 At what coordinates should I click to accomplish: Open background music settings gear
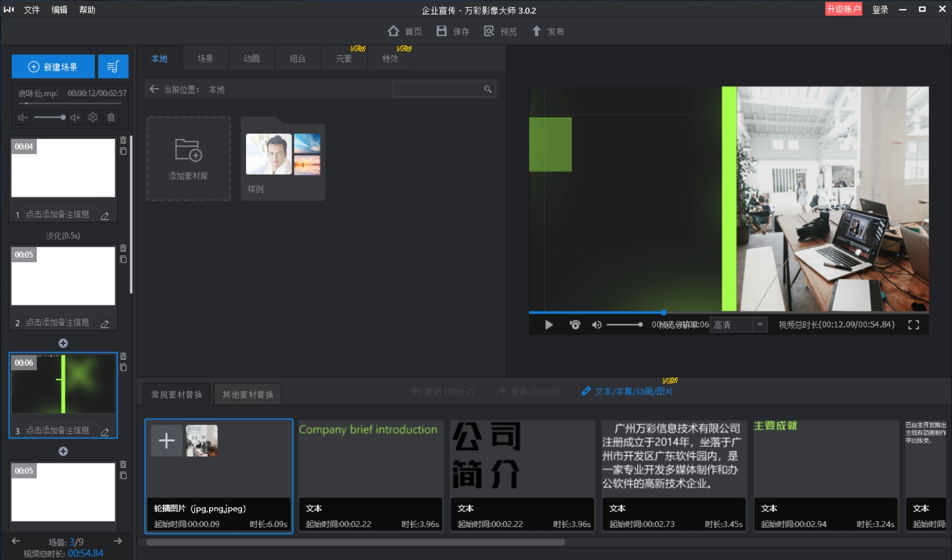point(93,117)
